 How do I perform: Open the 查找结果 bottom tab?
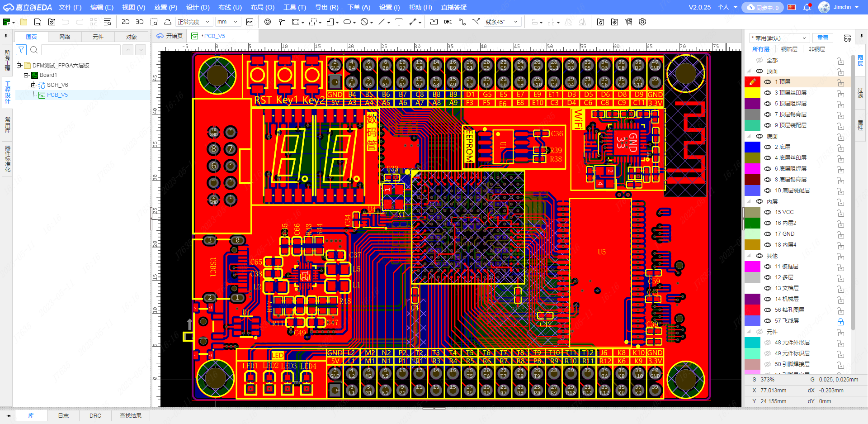(131, 415)
